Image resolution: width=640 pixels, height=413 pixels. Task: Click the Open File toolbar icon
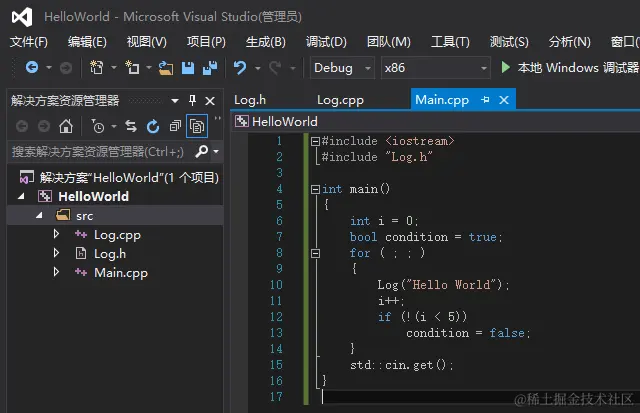click(166, 68)
